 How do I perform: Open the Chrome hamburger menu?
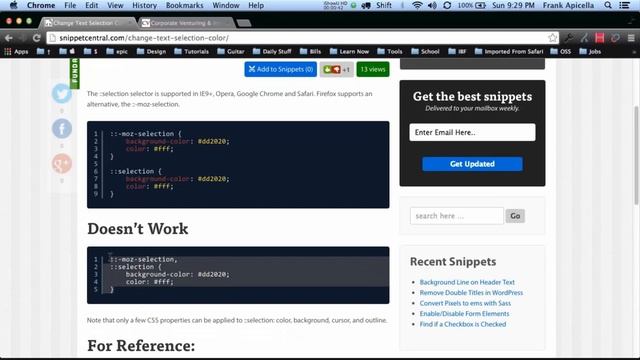point(631,38)
